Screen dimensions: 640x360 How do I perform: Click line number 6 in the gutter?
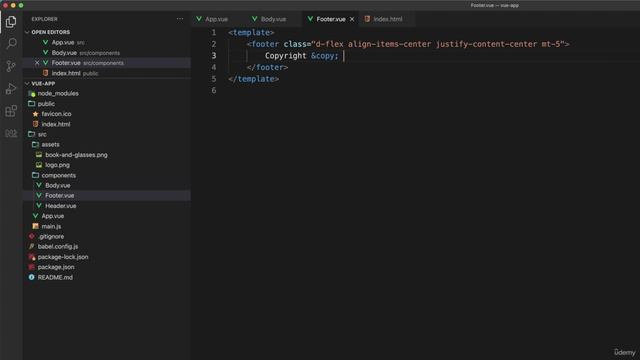pyautogui.click(x=213, y=90)
